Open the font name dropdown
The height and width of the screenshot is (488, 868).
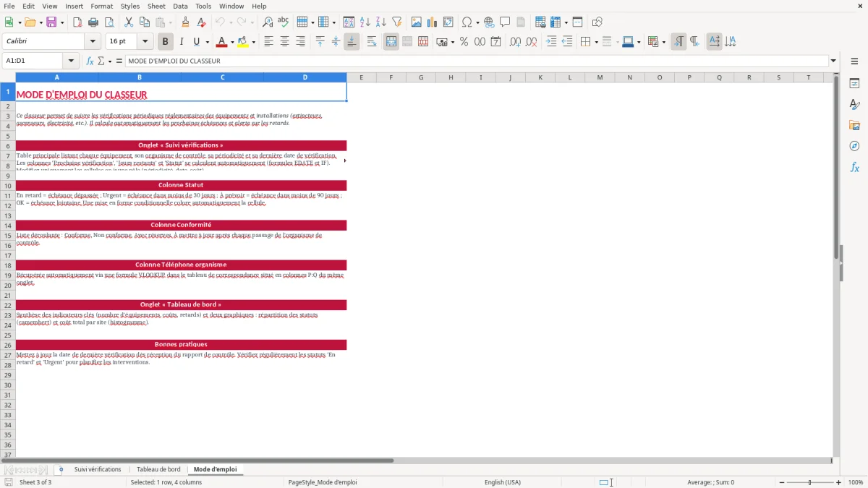point(92,42)
